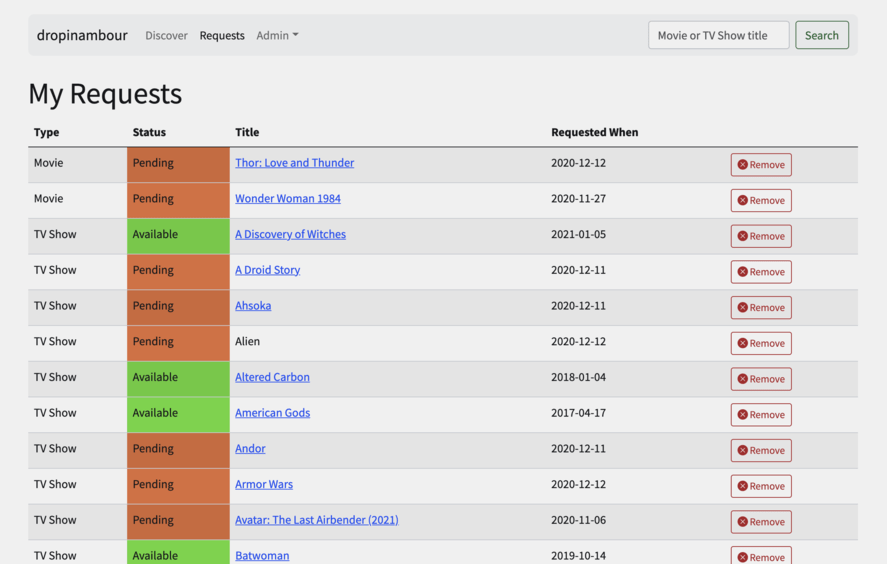Click the My Requests heading

[105, 93]
